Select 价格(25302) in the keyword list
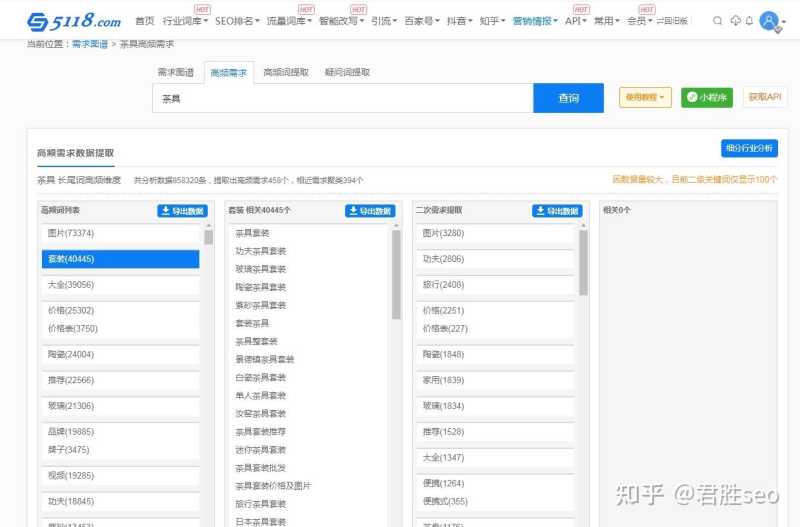Viewport: 800px width, 527px height. [x=120, y=310]
